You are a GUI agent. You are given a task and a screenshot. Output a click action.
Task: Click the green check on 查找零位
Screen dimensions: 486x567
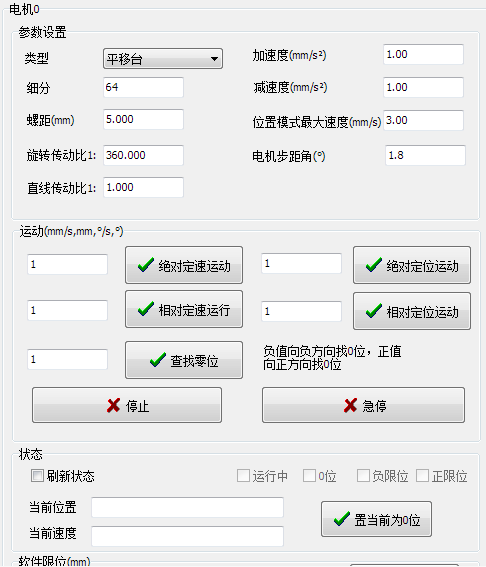point(158,360)
